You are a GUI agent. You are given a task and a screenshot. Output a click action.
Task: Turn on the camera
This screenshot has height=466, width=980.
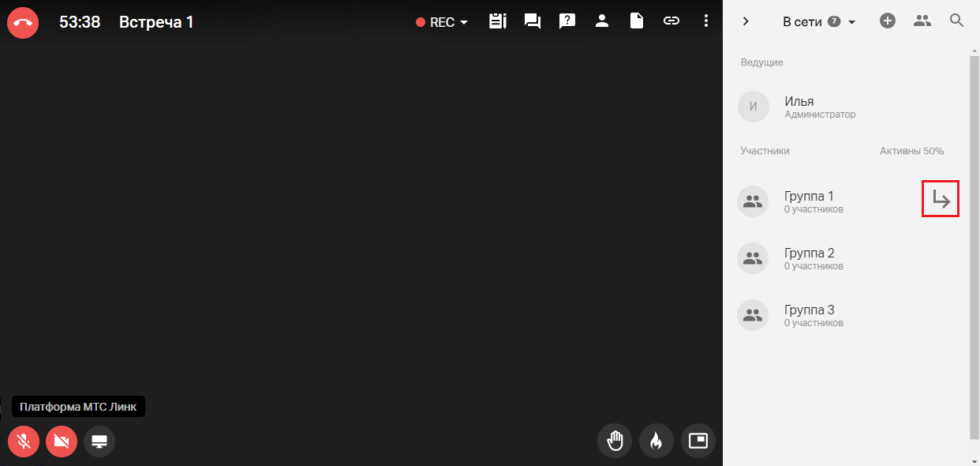click(x=62, y=442)
